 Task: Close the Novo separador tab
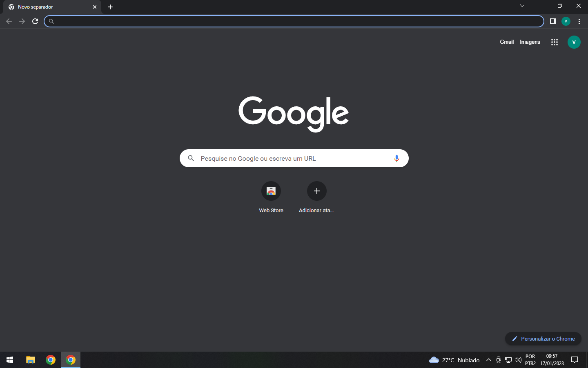click(x=95, y=7)
